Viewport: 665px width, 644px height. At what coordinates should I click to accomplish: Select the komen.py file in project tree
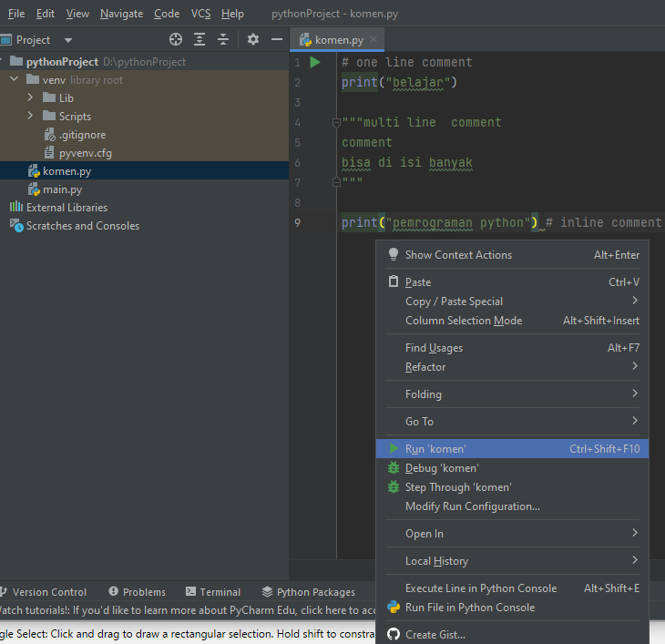click(x=144, y=171)
